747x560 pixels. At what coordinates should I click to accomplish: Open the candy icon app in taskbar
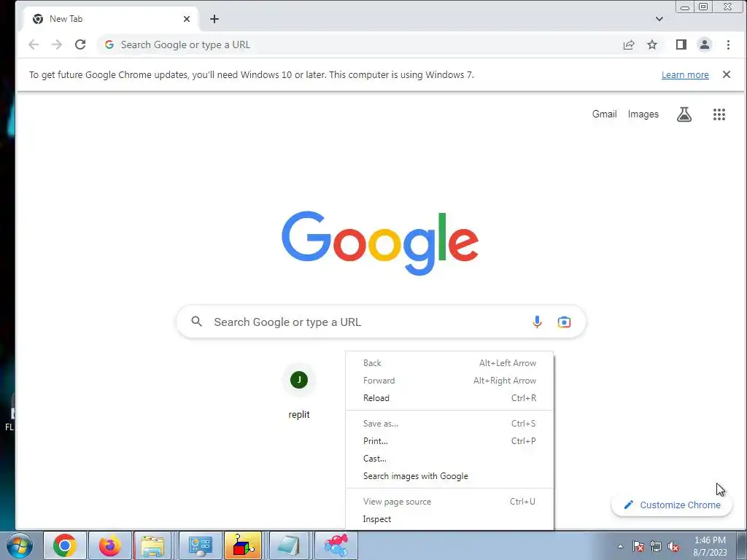pos(336,545)
